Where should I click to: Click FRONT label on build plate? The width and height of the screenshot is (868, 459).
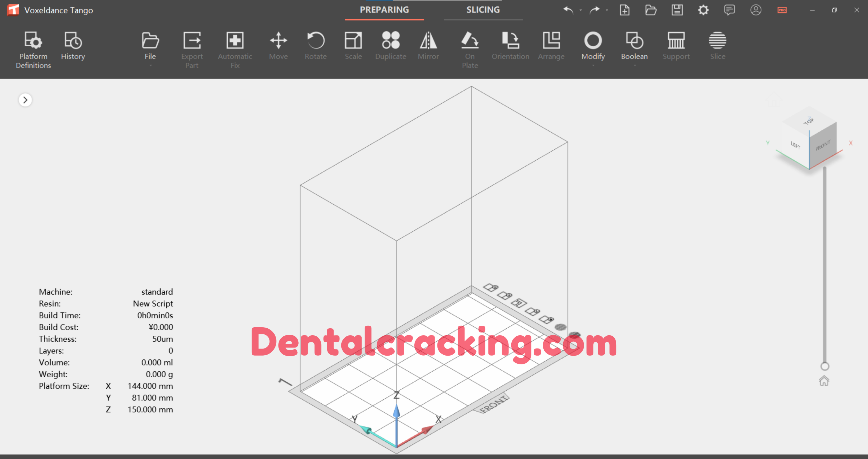click(x=493, y=404)
